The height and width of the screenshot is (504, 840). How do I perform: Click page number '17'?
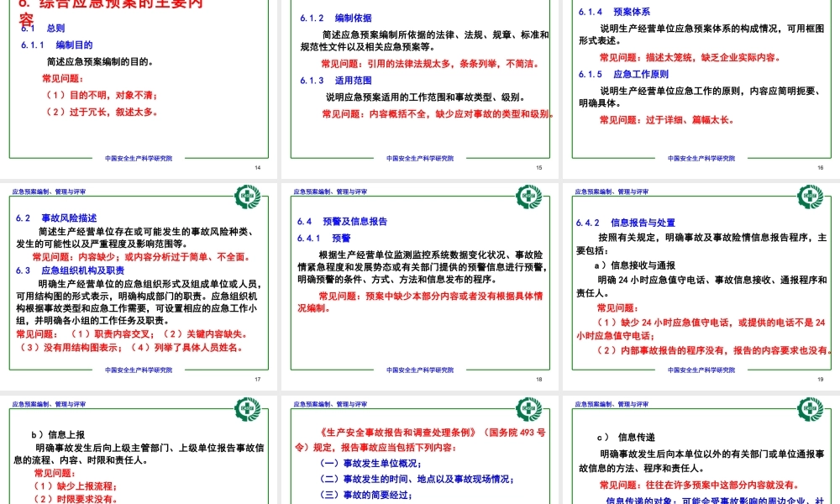click(258, 379)
